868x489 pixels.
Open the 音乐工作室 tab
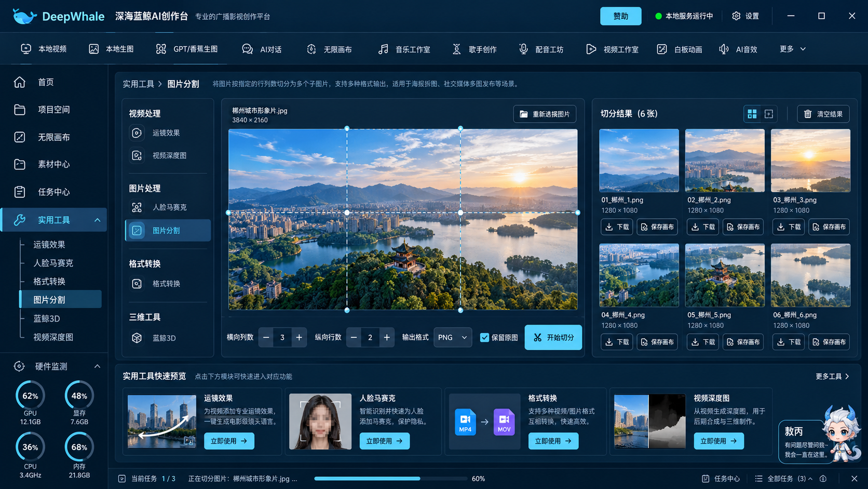(404, 49)
